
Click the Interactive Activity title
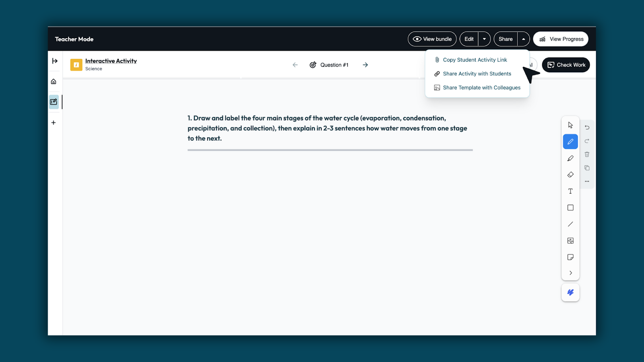pyautogui.click(x=111, y=61)
